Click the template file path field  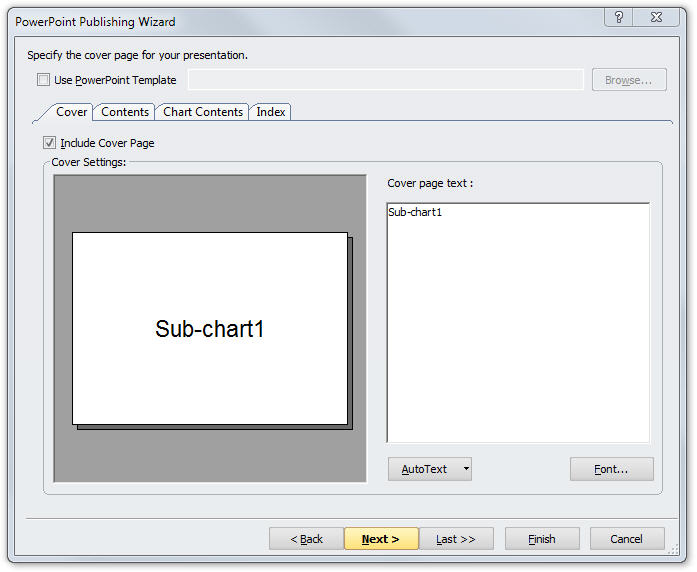click(385, 80)
